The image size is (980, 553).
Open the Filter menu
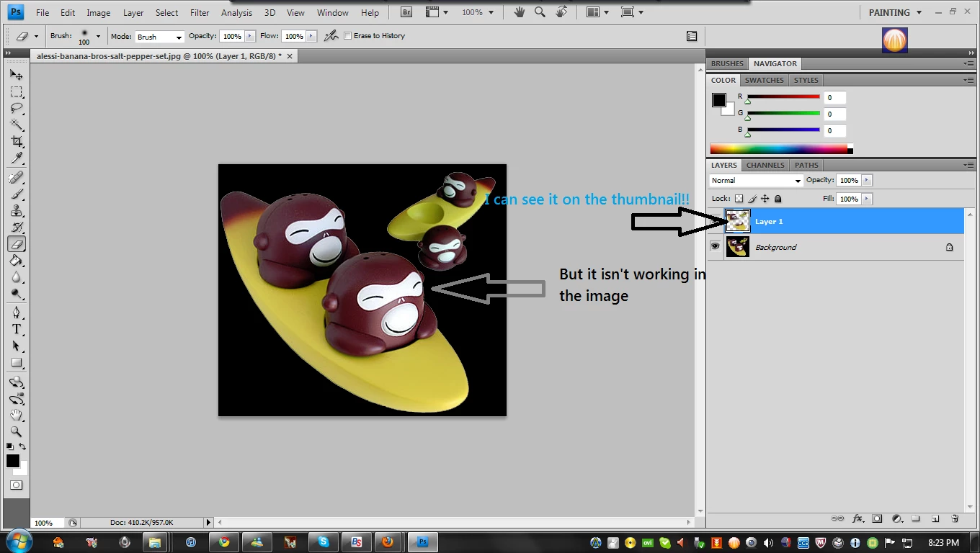(200, 13)
